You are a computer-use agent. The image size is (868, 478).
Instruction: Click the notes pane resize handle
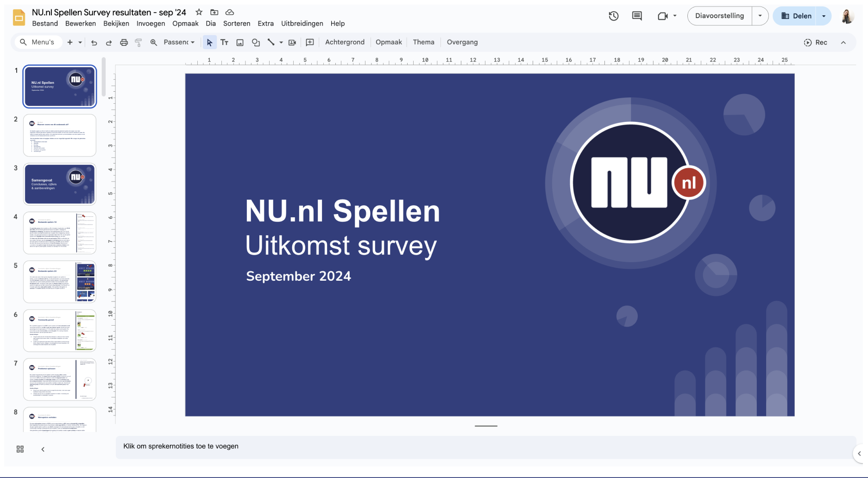486,426
